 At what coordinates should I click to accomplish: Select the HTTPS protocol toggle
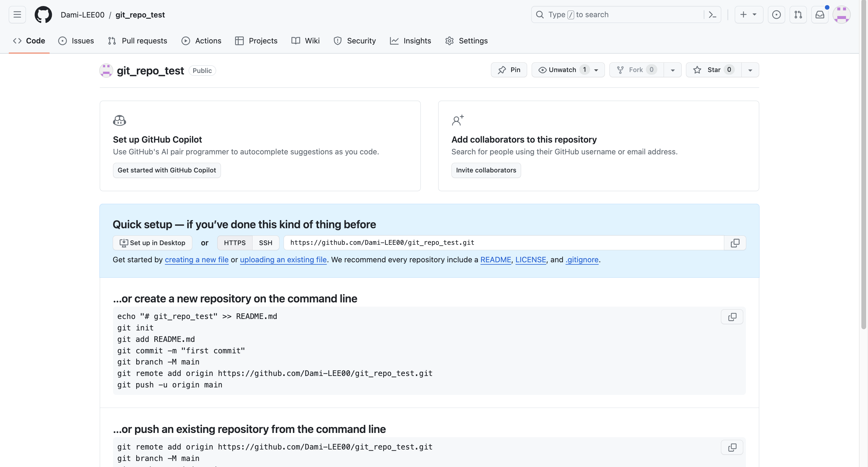(x=235, y=243)
